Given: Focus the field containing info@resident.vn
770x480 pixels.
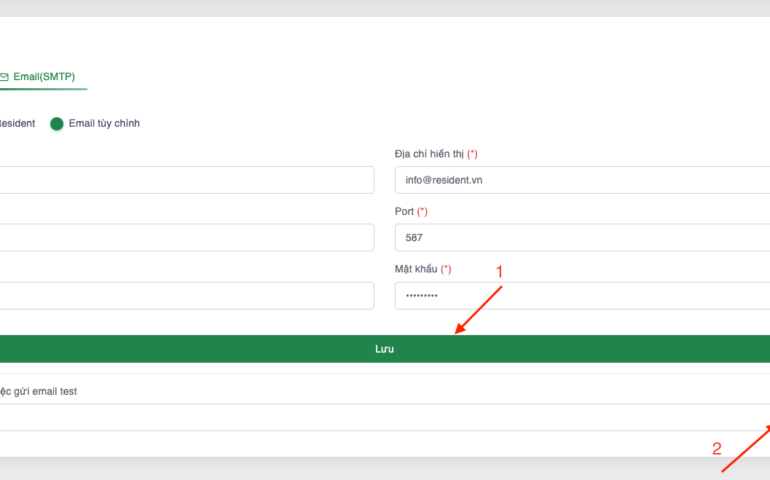Looking at the screenshot, I should click(x=582, y=180).
